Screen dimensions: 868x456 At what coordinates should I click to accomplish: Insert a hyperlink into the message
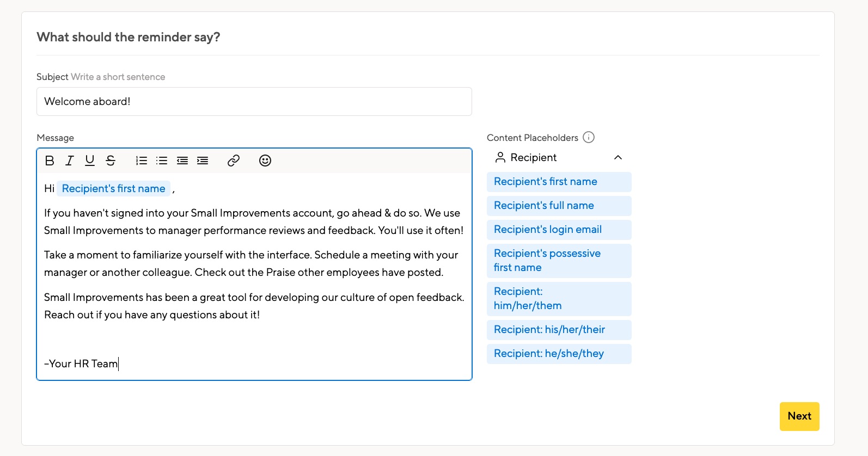(x=234, y=161)
